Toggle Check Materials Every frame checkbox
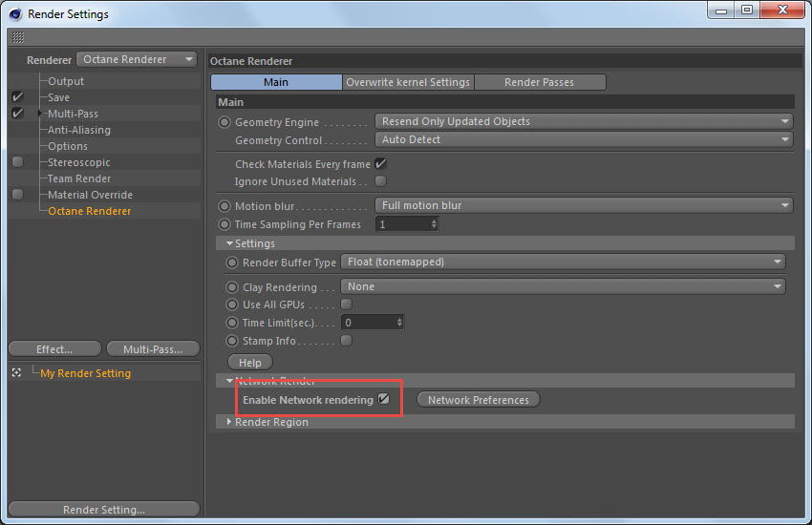812x525 pixels. (x=380, y=164)
